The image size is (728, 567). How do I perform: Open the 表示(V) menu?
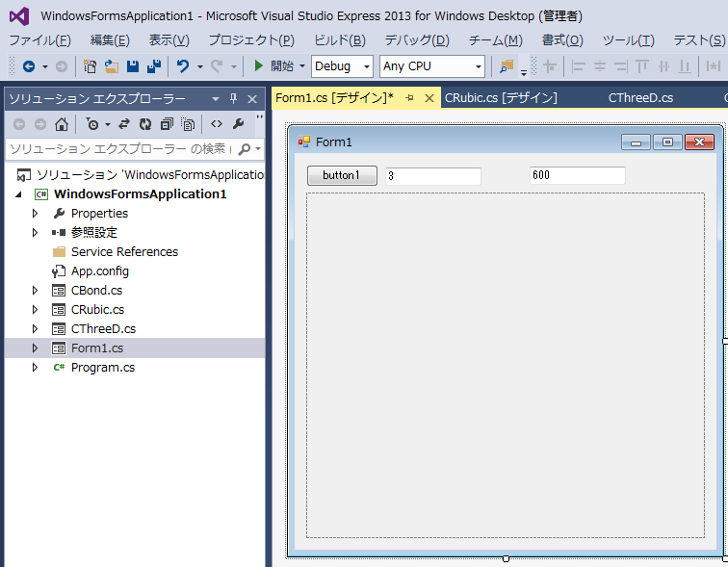click(169, 40)
